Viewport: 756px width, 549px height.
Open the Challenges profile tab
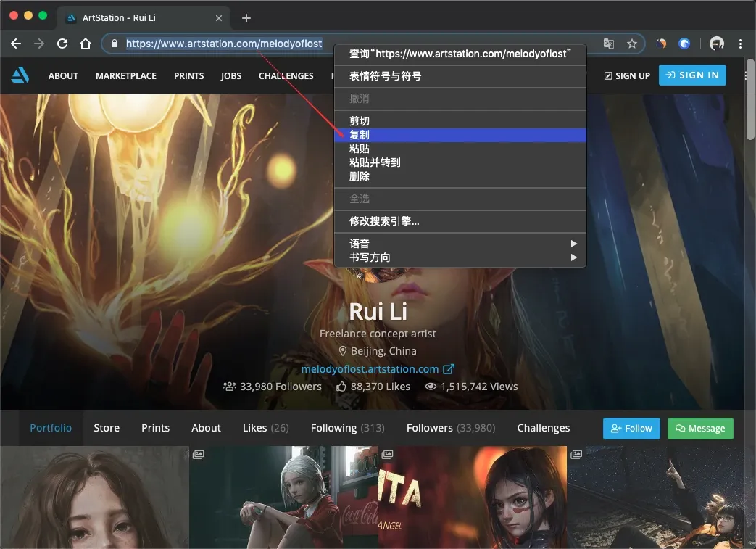coord(544,428)
